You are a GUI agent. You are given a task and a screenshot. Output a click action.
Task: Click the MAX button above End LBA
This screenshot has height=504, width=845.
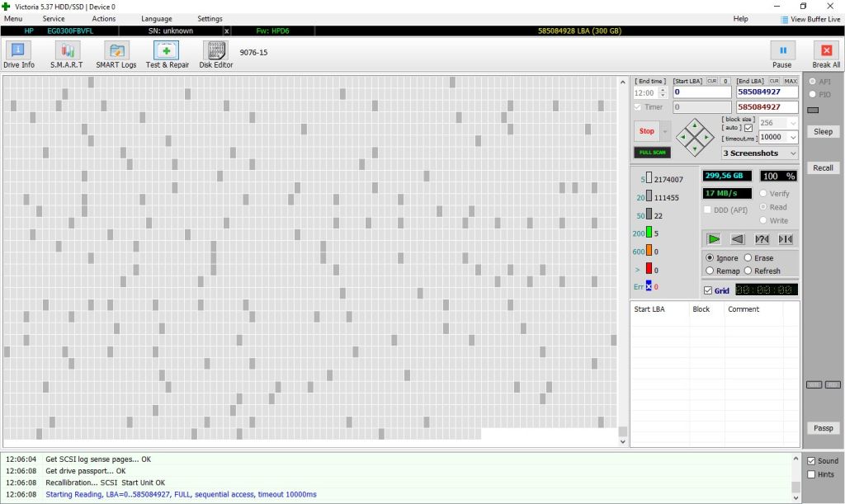[x=791, y=82]
